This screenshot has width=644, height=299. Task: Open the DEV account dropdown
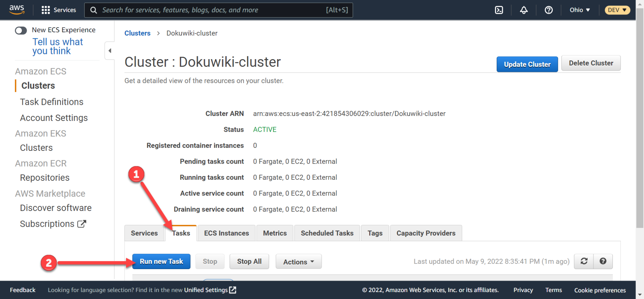(617, 10)
